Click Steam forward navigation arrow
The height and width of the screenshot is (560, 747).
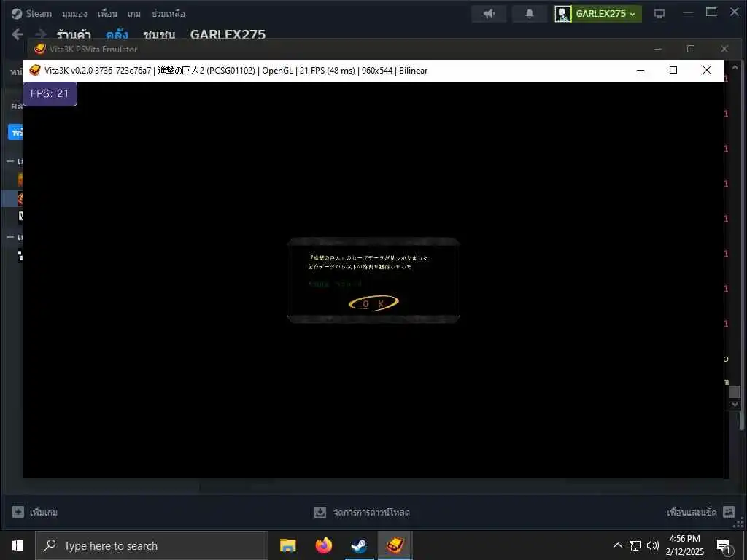point(41,34)
